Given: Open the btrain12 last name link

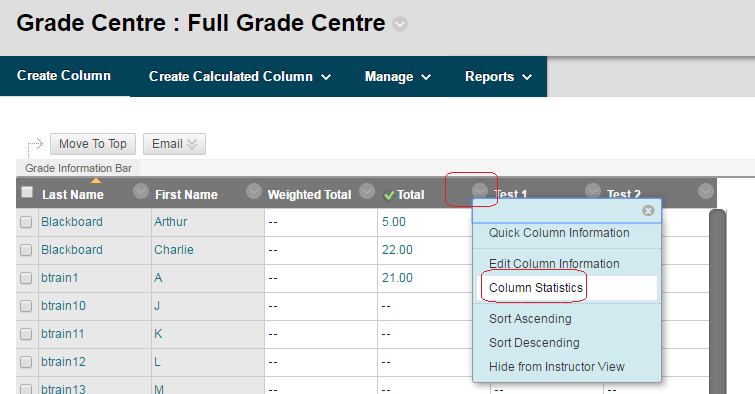Looking at the screenshot, I should [x=63, y=361].
